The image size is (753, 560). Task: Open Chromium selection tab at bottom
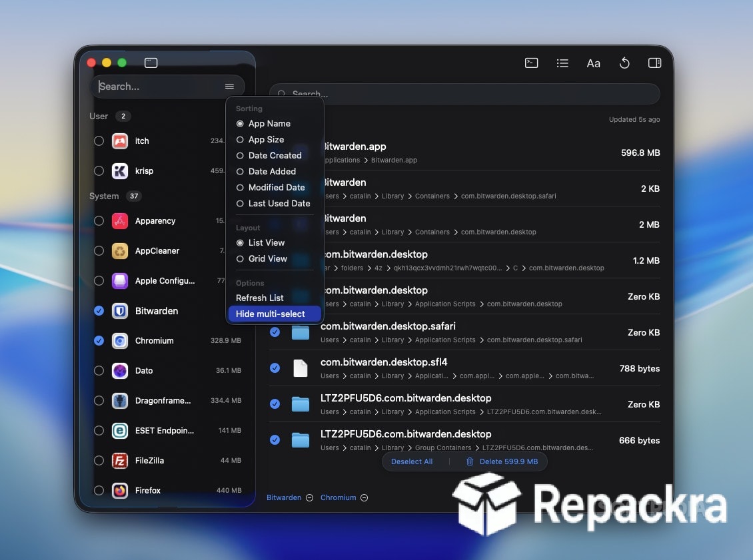[338, 497]
